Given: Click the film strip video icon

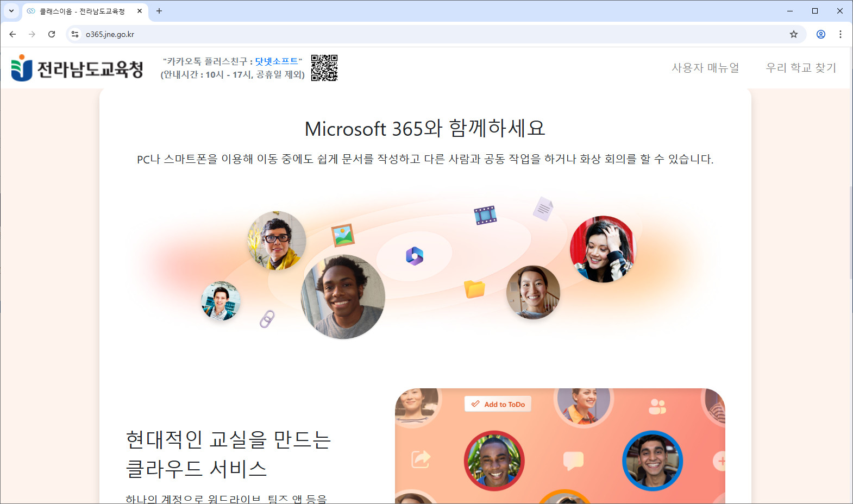Looking at the screenshot, I should (485, 215).
